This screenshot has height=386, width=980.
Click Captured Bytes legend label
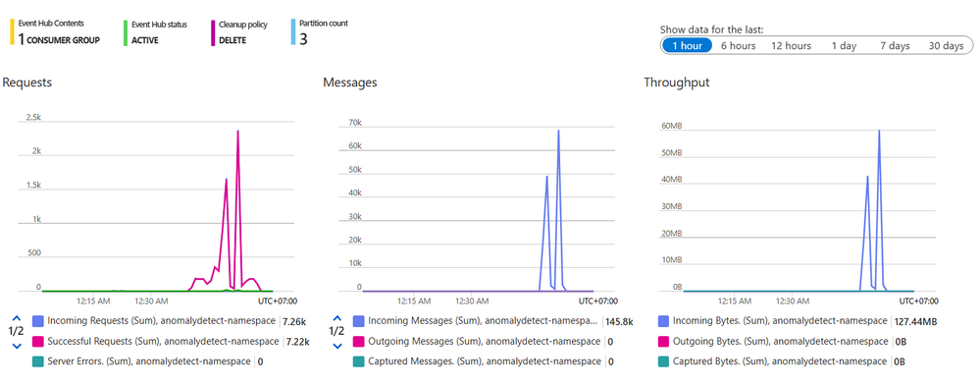pos(779,361)
